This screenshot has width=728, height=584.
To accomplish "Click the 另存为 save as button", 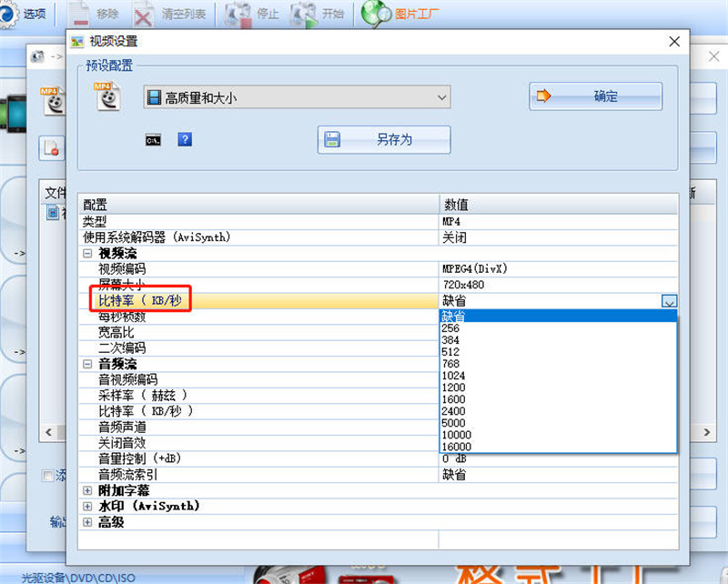I will click(384, 139).
